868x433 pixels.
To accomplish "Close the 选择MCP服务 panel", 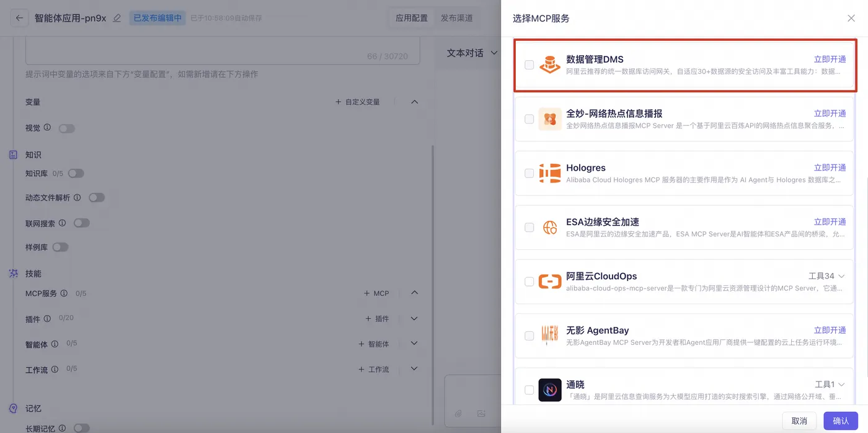I will [851, 18].
